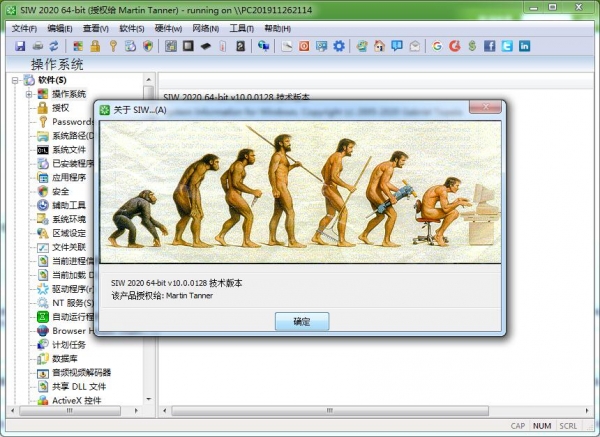The height and width of the screenshot is (437, 600).
Task: Open the 文件(F) menu
Action: (x=24, y=29)
